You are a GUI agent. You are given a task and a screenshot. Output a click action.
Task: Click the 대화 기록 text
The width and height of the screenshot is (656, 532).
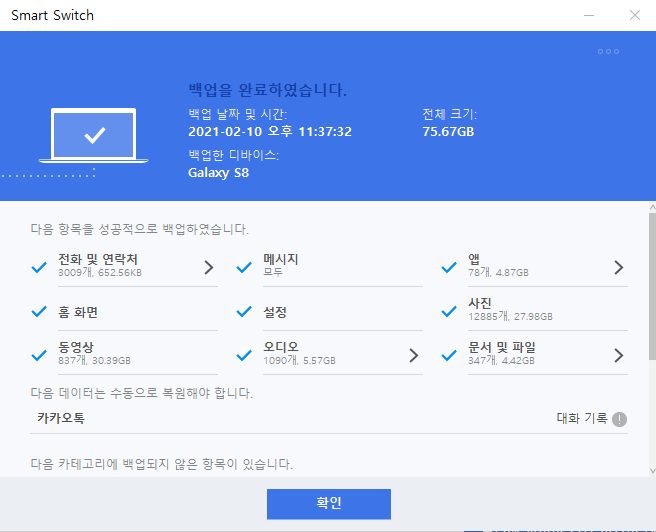[x=582, y=418]
